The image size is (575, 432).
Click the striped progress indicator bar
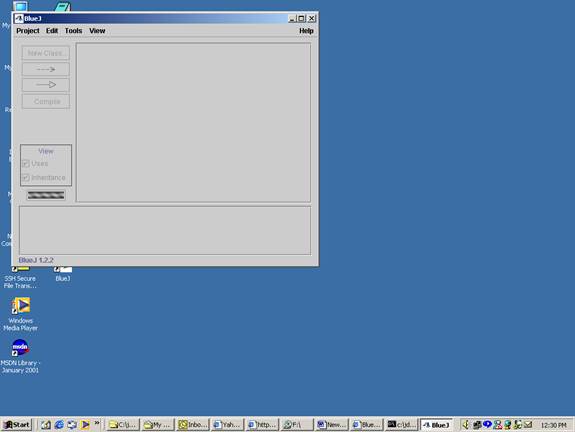46,195
